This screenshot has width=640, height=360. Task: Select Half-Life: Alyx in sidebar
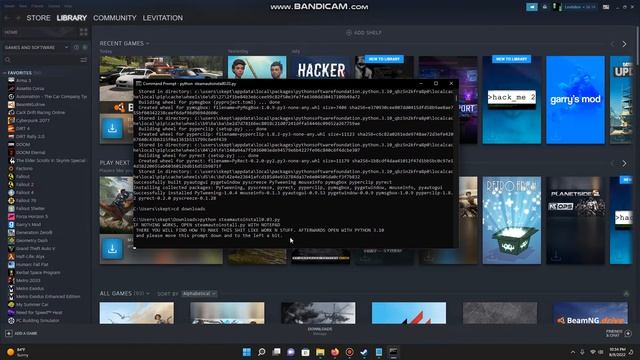pyautogui.click(x=30, y=256)
